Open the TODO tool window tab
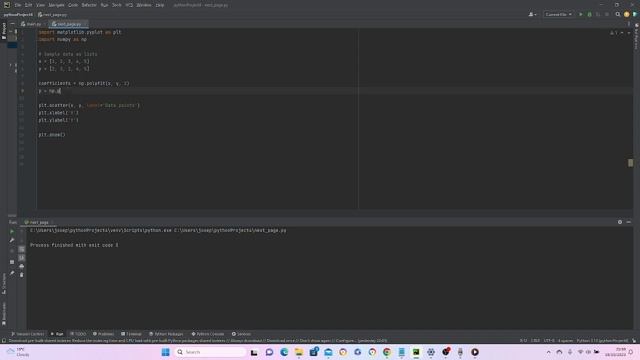This screenshot has height=360, width=640. coord(78,334)
